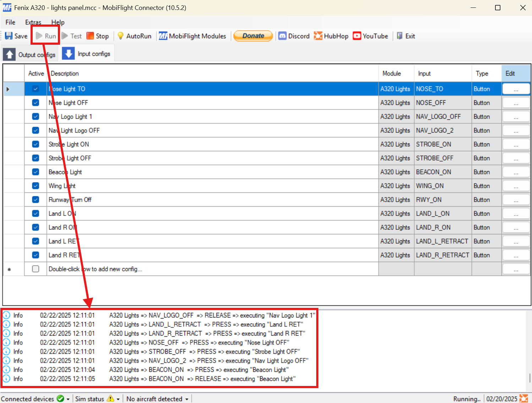Edit the NOSE_OFF config row
The width and height of the screenshot is (532, 403).
(516, 103)
